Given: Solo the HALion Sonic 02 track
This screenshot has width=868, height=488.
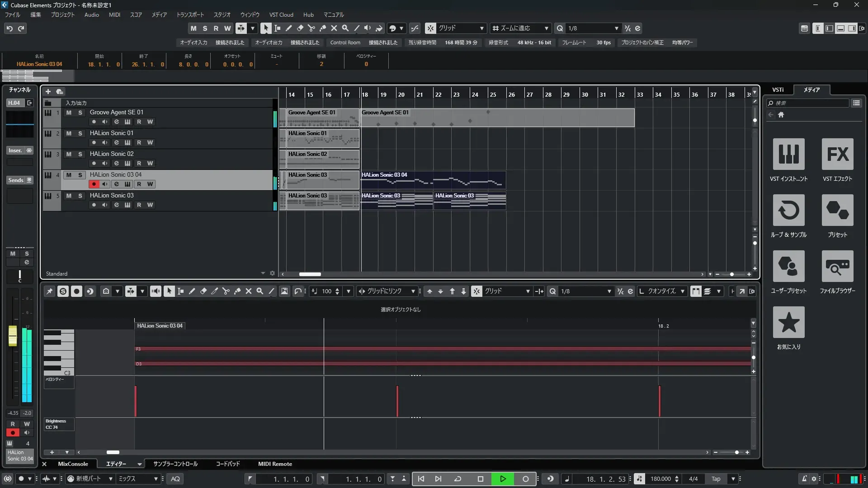Looking at the screenshot, I should pyautogui.click(x=80, y=154).
